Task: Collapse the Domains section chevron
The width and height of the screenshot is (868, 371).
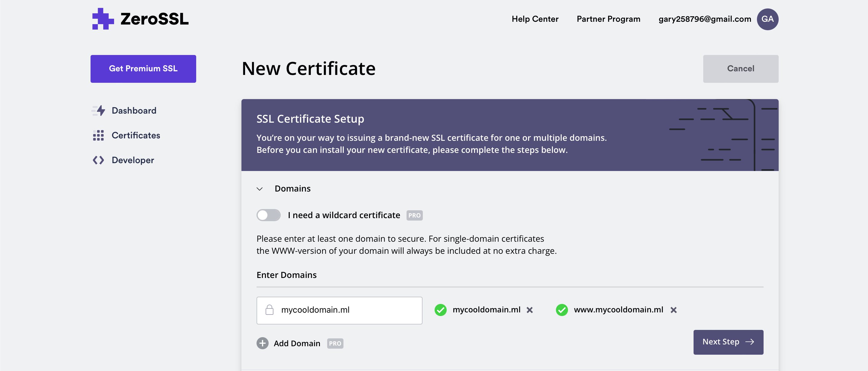Action: pos(260,189)
